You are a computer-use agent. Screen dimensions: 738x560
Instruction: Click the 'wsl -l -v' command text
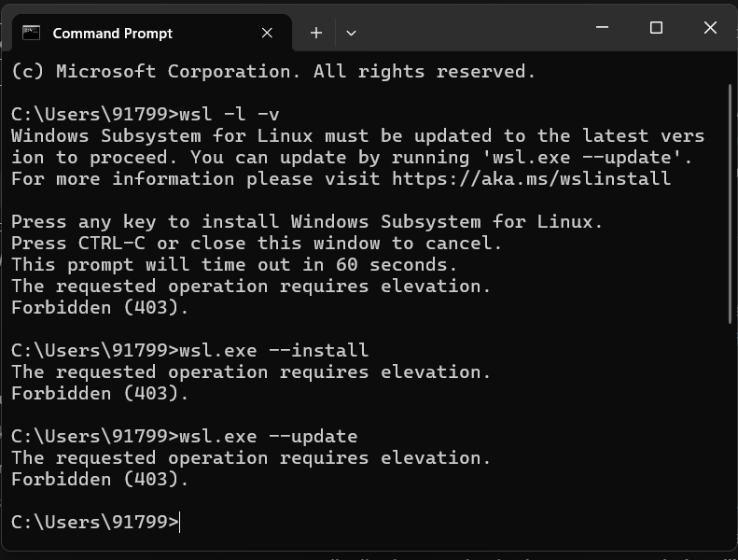tap(230, 115)
